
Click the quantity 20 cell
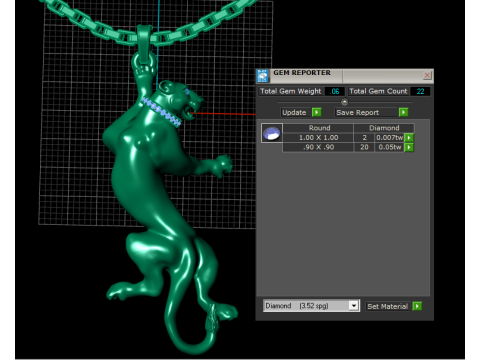pos(364,147)
